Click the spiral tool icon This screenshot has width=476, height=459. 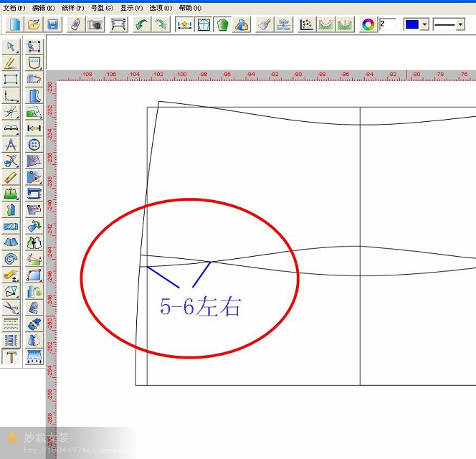[x=11, y=258]
